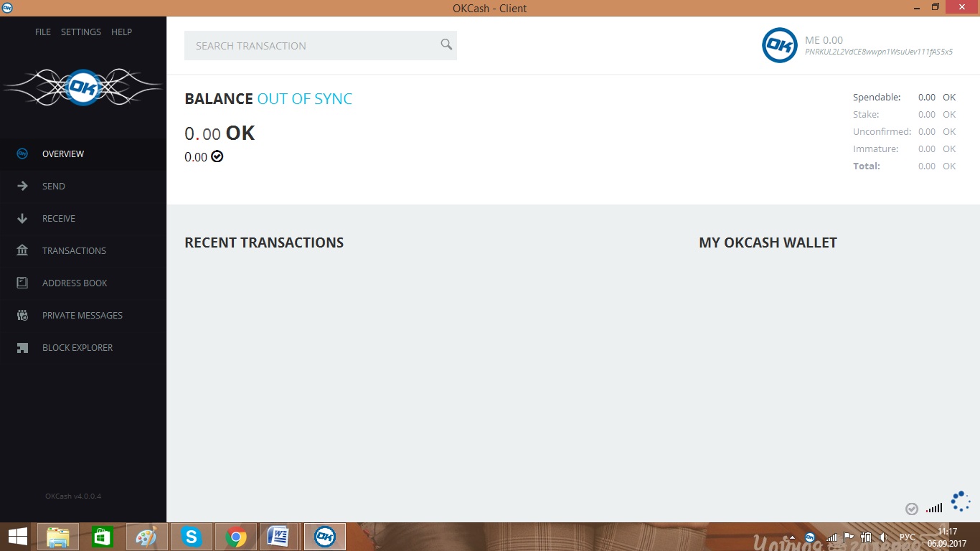Click the system tray network signal icon
Viewport: 980px width, 551px height.
(x=831, y=537)
